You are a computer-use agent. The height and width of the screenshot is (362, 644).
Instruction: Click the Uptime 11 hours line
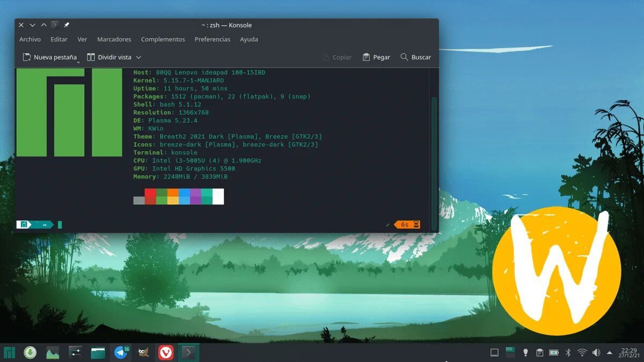tap(180, 88)
